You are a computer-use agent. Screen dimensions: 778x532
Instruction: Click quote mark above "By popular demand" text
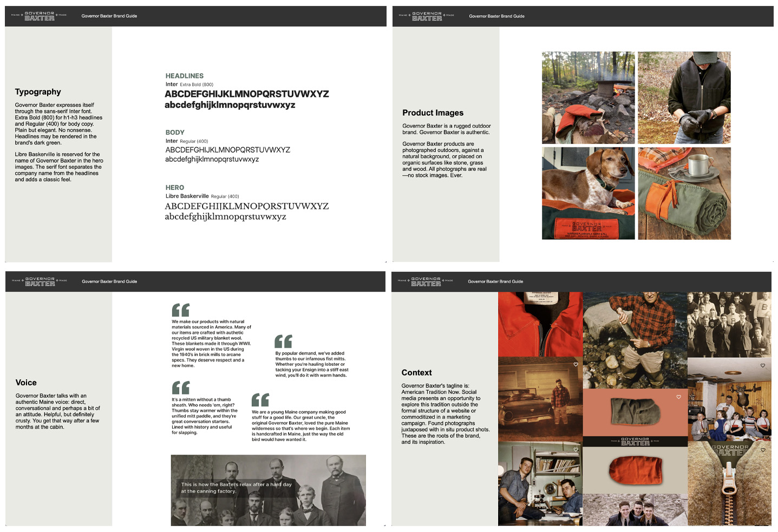tap(283, 341)
